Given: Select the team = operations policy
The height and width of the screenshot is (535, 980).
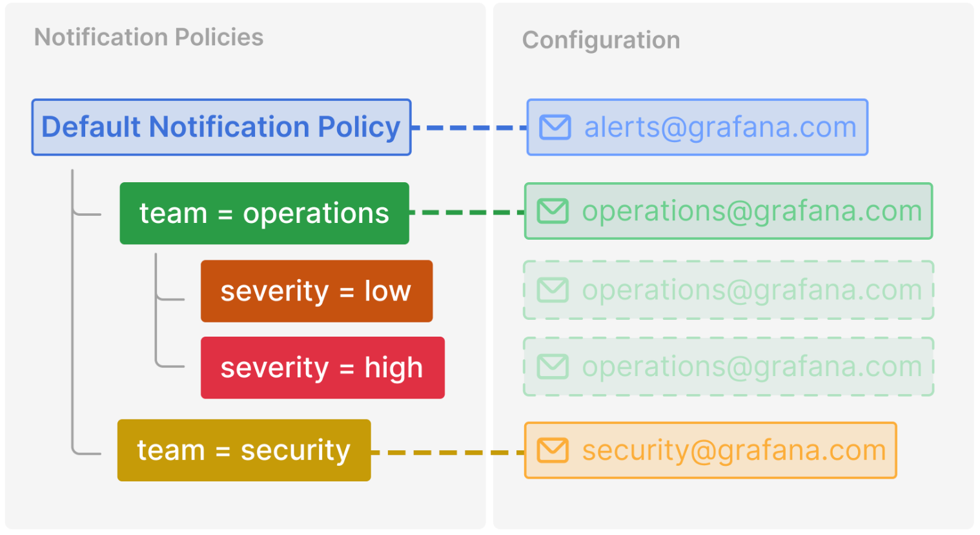Looking at the screenshot, I should click(x=264, y=213).
